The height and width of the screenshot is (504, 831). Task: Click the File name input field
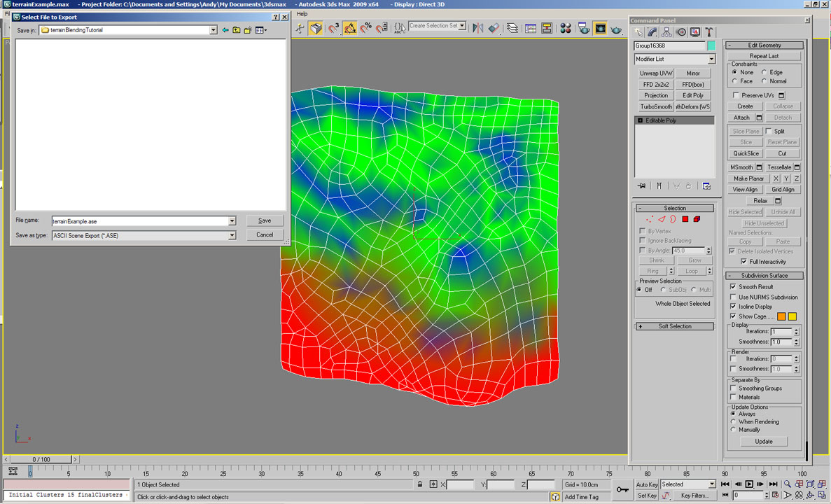(140, 221)
